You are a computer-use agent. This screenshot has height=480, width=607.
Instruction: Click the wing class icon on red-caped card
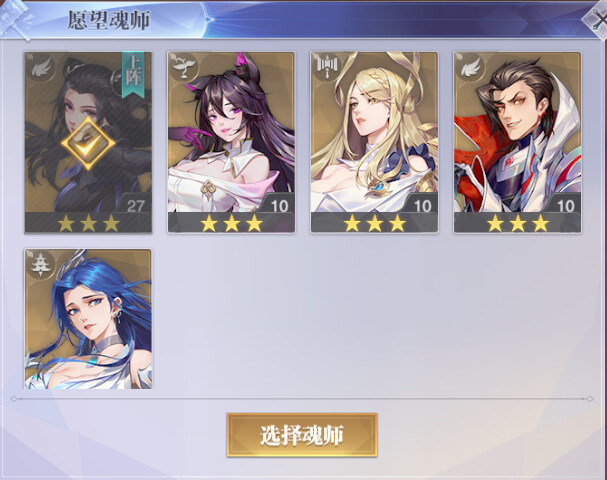tap(470, 69)
